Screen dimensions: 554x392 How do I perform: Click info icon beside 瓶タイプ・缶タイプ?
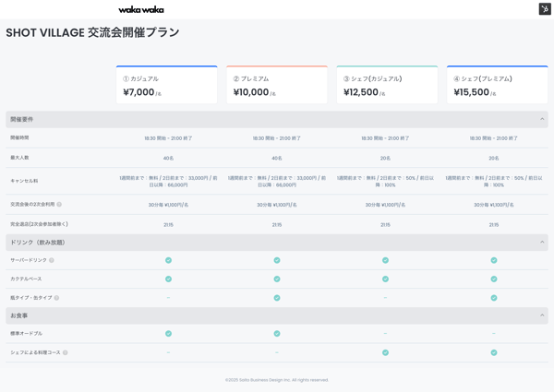coord(56,298)
